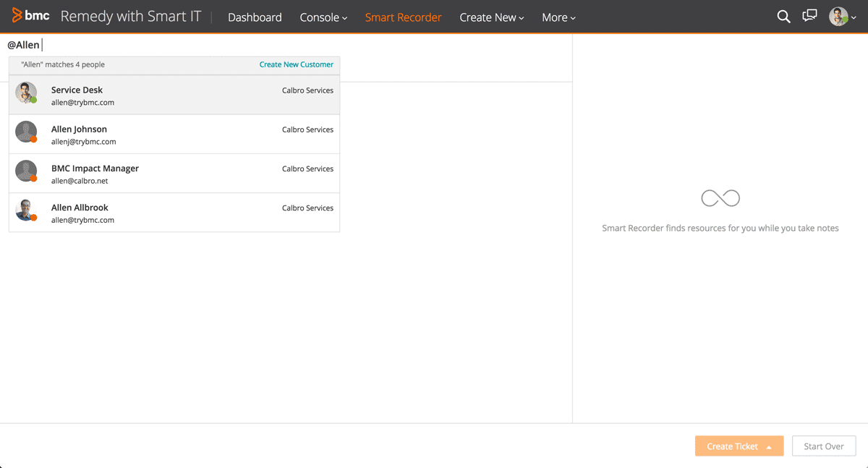
Task: Click the allenj@trybmc.com email
Action: (83, 142)
